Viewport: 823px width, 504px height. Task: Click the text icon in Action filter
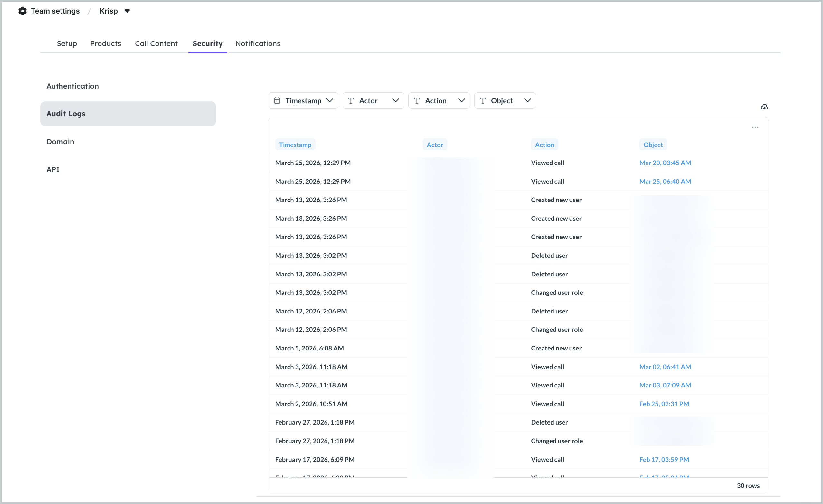417,100
